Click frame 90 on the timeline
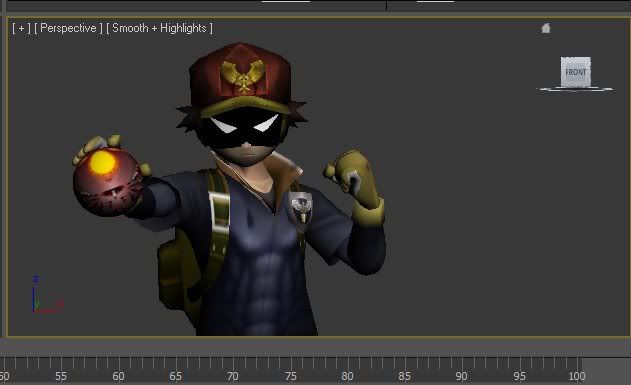The width and height of the screenshot is (631, 385). pyautogui.click(x=462, y=377)
